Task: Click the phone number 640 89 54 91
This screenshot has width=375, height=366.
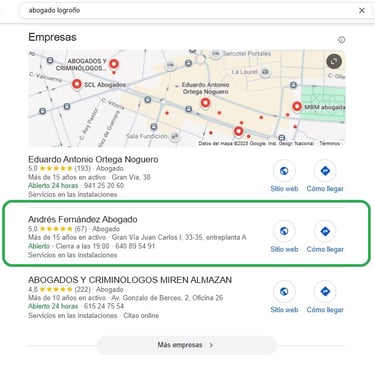Action: coord(135,246)
